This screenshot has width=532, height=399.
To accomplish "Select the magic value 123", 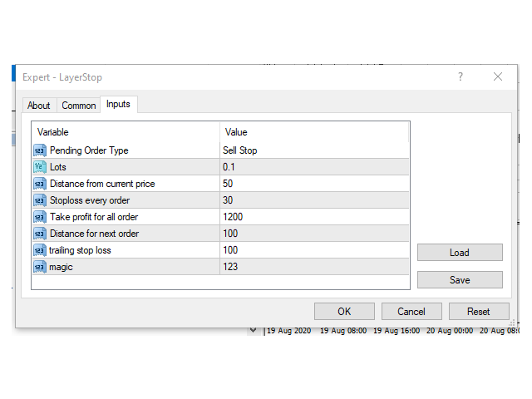I will [314, 267].
